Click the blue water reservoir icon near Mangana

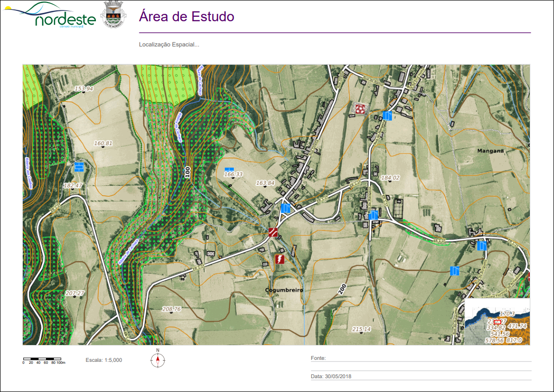[387, 116]
